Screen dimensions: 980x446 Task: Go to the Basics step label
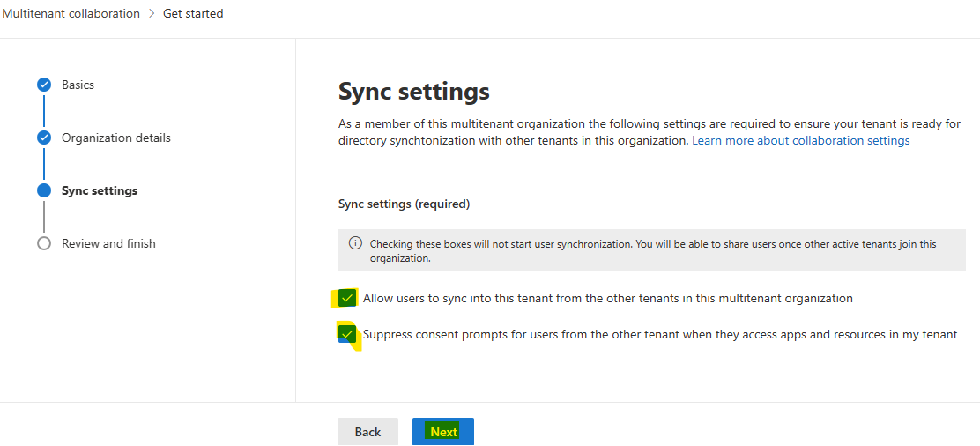pyautogui.click(x=78, y=85)
